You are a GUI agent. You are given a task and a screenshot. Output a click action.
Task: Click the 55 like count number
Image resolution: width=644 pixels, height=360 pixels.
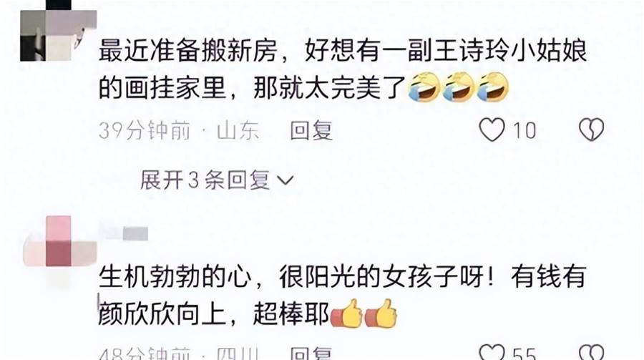coord(525,354)
